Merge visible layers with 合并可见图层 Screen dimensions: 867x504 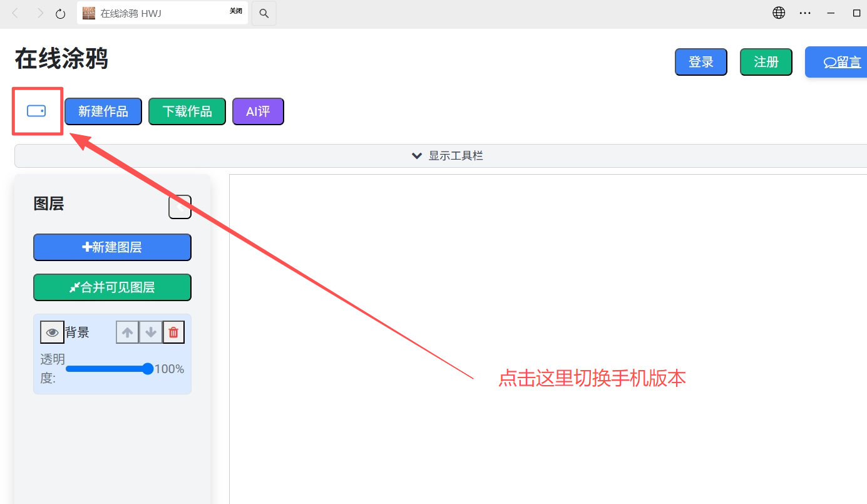coord(112,287)
